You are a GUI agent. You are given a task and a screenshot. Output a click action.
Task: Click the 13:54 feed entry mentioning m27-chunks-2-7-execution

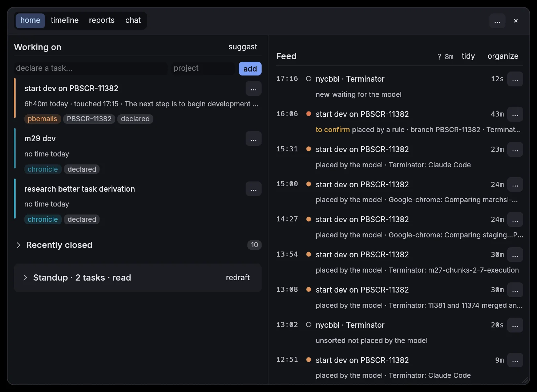tap(417, 270)
